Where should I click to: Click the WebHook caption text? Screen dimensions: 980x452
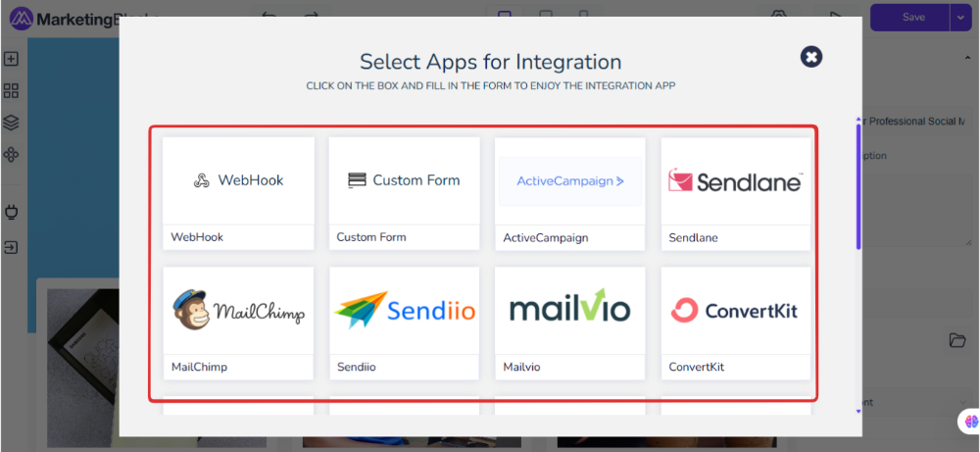[x=197, y=237]
